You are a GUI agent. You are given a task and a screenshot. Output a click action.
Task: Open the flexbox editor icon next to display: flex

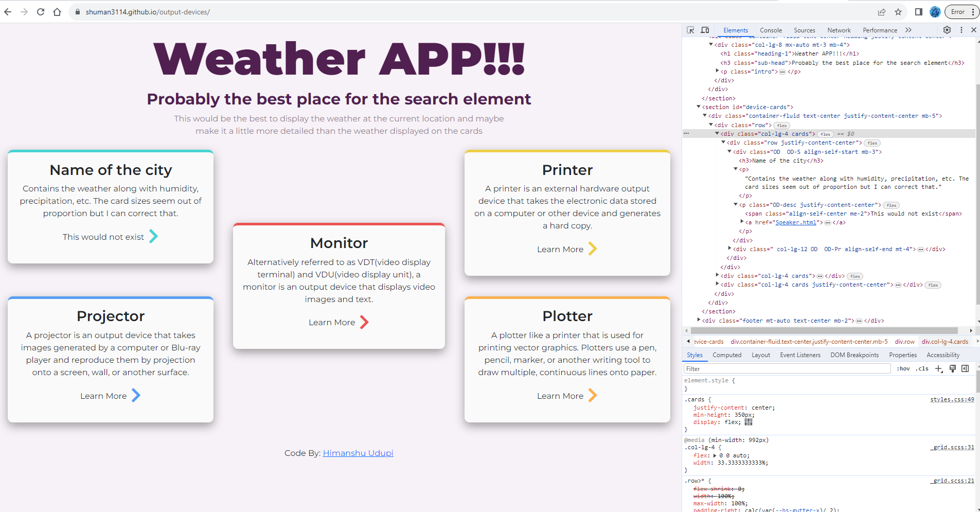click(x=749, y=422)
